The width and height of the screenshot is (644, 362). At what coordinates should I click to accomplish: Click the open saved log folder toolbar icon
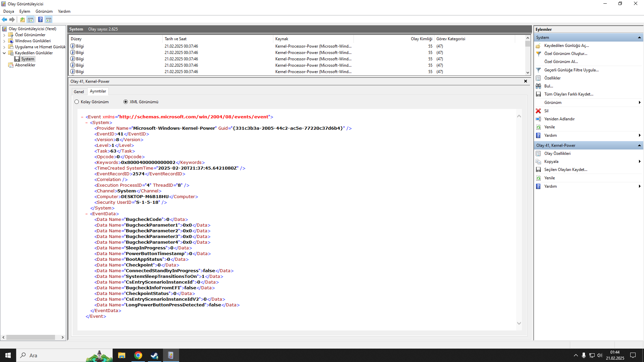click(22, 19)
